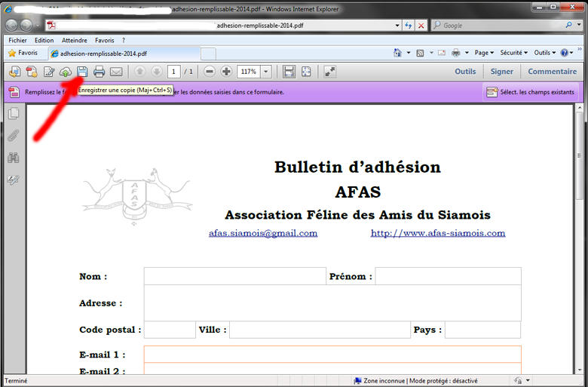Click the cloud upload toolbar icon
This screenshot has height=387, width=588.
(66, 72)
